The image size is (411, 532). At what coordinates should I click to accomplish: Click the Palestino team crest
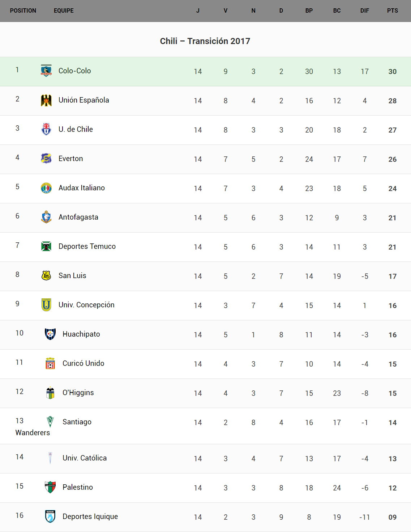click(x=50, y=487)
